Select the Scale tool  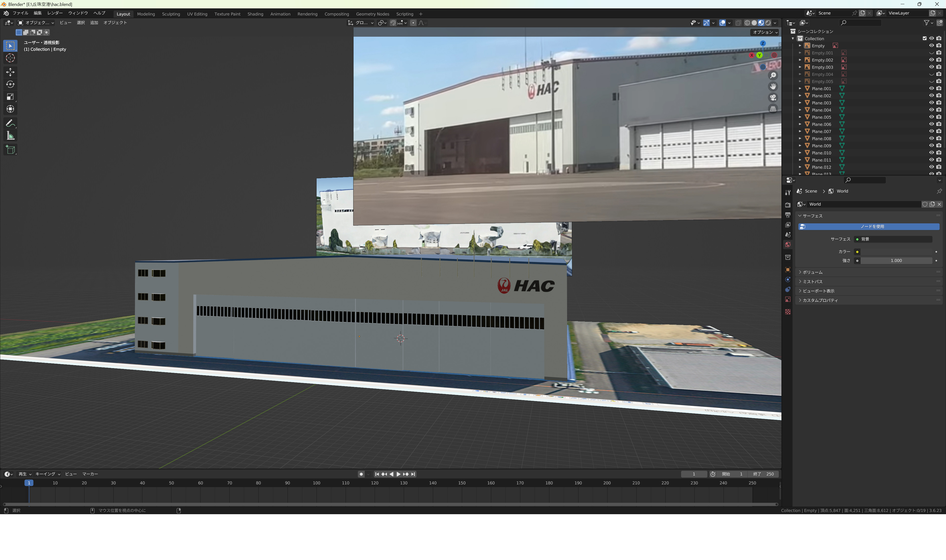pyautogui.click(x=10, y=97)
